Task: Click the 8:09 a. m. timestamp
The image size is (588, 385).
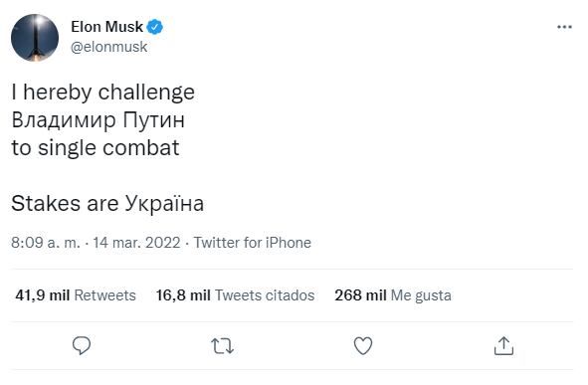Action: tap(46, 243)
